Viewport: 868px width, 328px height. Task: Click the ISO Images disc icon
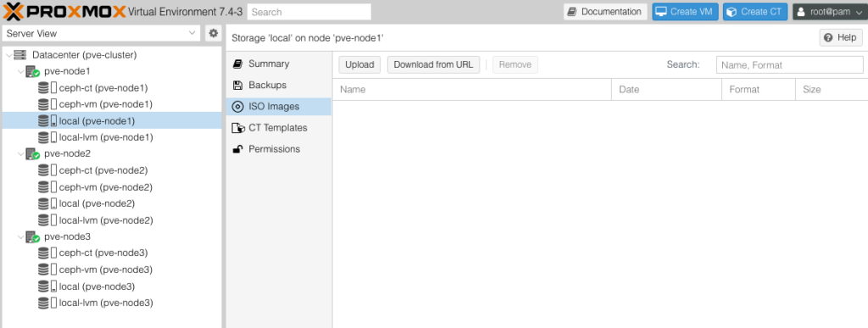238,107
